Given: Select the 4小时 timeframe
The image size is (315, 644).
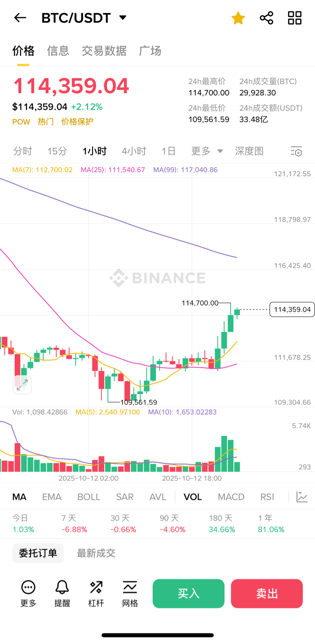Looking at the screenshot, I should (x=134, y=151).
